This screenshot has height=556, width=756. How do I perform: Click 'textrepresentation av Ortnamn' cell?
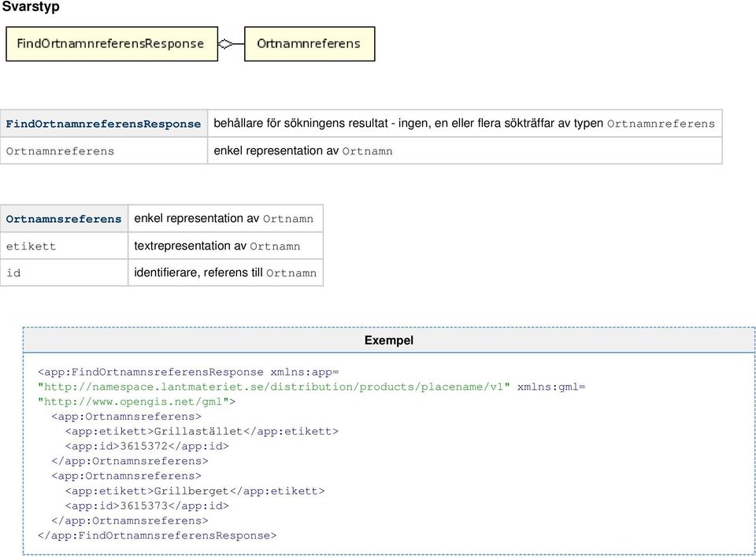click(226, 246)
